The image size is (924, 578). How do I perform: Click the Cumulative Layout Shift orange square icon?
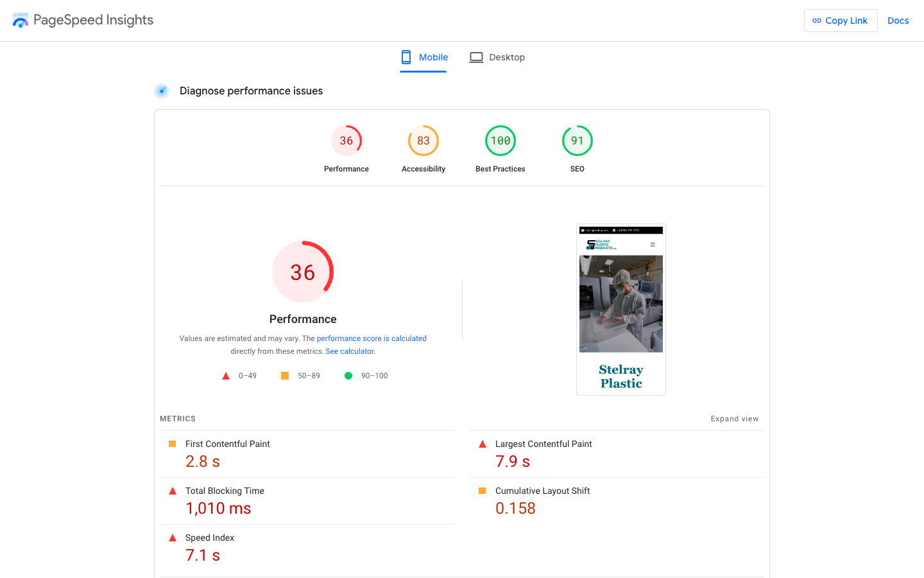pos(483,491)
